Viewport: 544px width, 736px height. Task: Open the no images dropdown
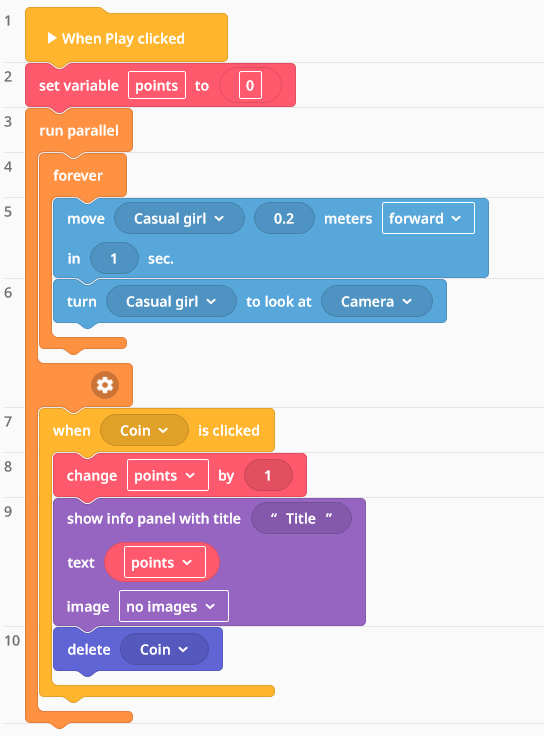174,606
